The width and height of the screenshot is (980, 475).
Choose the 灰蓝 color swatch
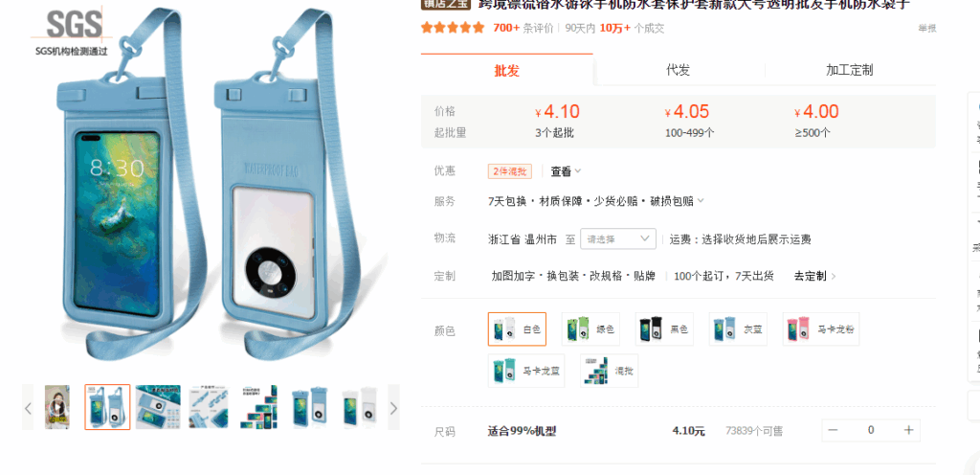(x=738, y=328)
